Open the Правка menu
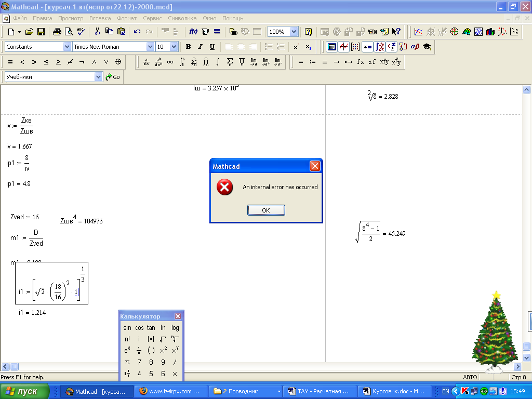 [x=43, y=18]
